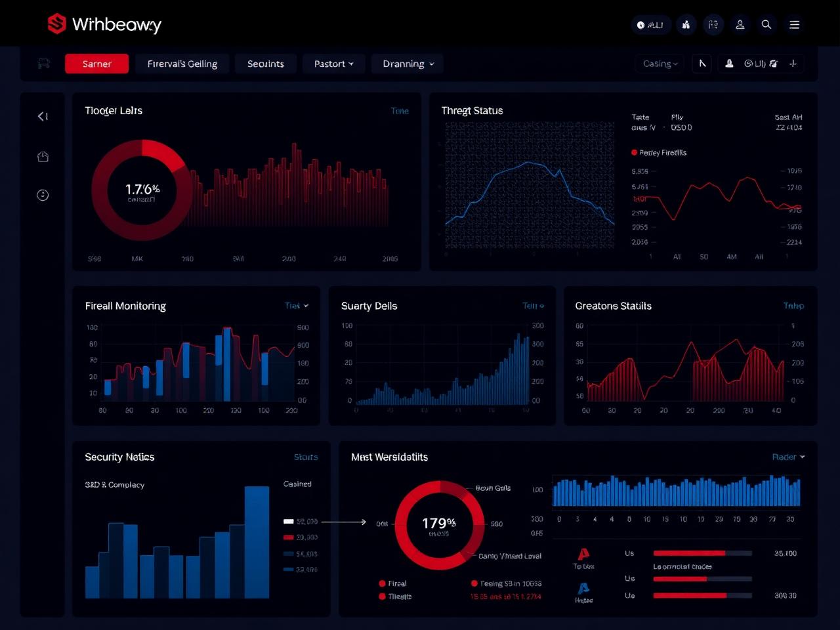Open the Dranning dropdown
Screen dimensions: 840x630
(x=408, y=64)
